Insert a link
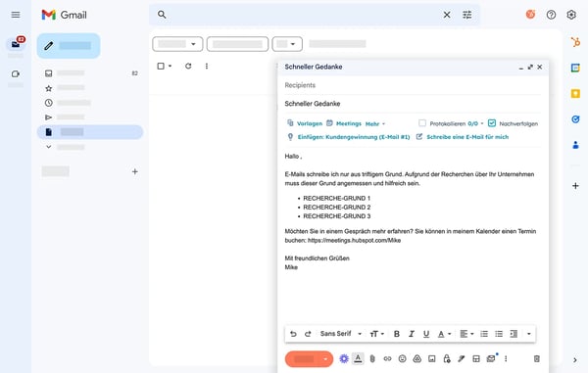588x373 pixels. pos(387,358)
